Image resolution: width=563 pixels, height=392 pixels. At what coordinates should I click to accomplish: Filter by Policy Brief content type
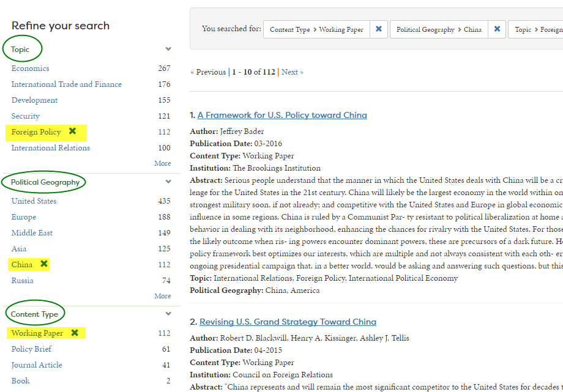[x=31, y=349]
